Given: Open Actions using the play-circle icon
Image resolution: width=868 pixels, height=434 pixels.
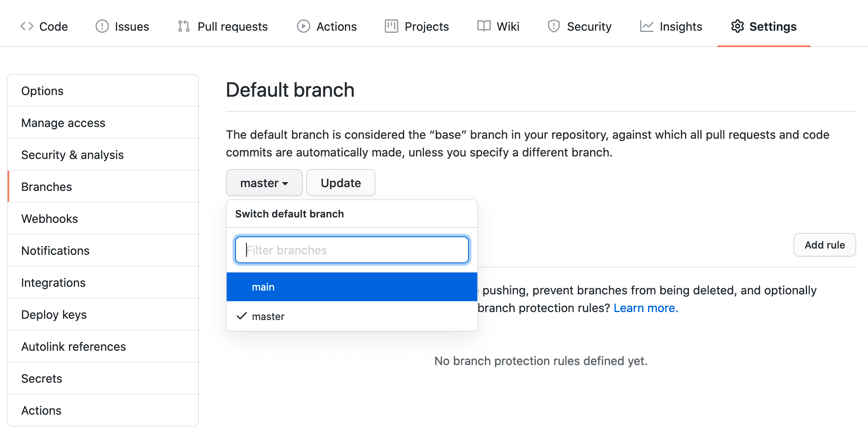Looking at the screenshot, I should point(303,26).
